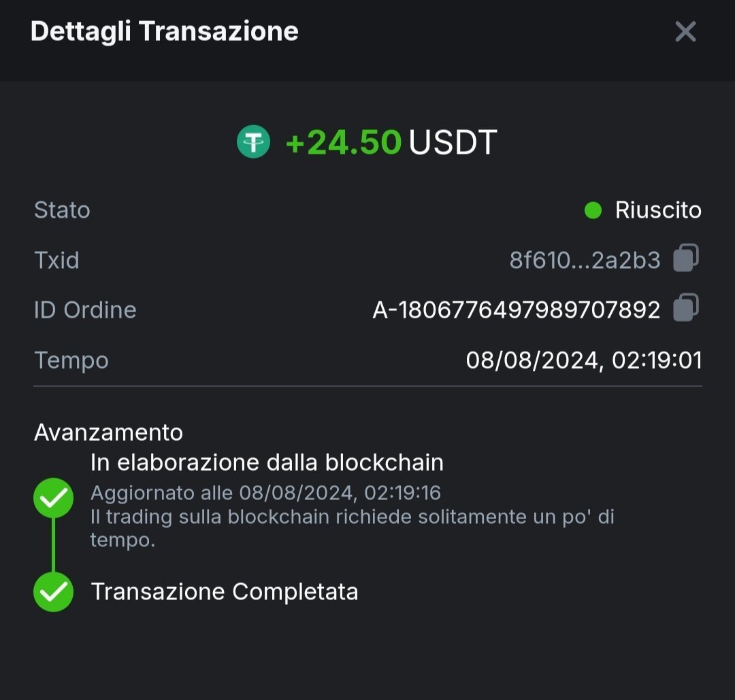Viewport: 735px width, 700px height.
Task: Click the green Riuscito status dot
Action: (593, 211)
